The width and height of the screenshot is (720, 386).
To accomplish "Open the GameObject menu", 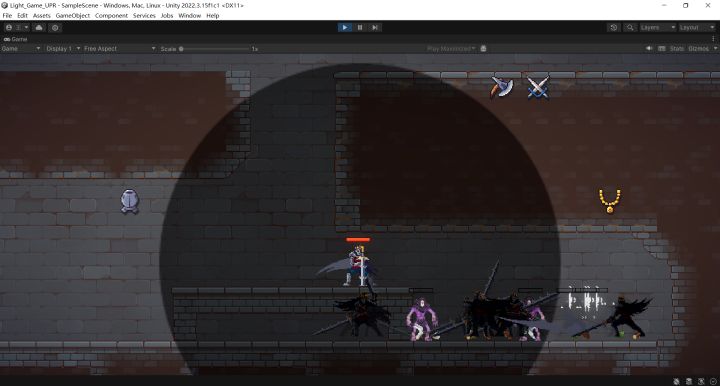I will point(73,16).
